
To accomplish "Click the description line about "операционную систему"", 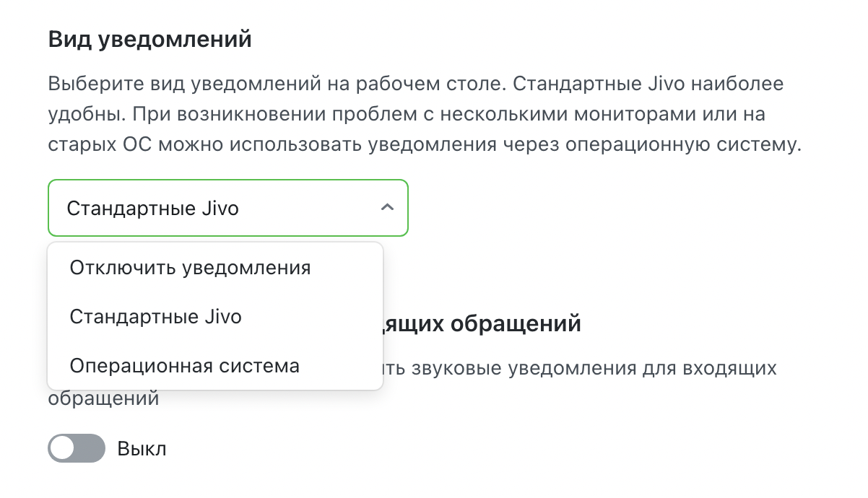I will (x=425, y=144).
